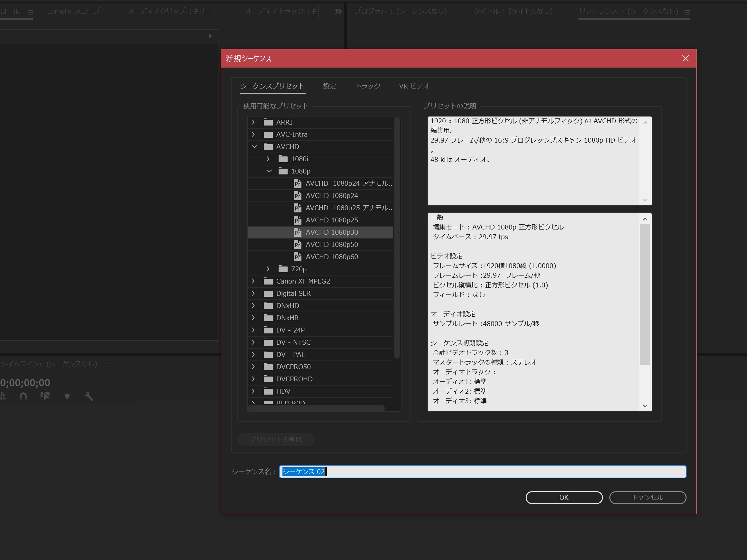Click the キャンセル button
This screenshot has height=560, width=747.
point(647,497)
